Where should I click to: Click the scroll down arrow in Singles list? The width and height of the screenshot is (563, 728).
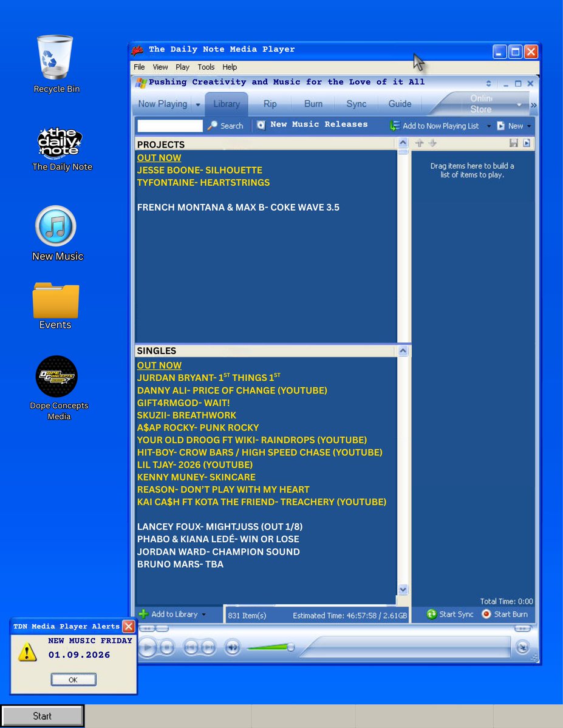coord(403,589)
